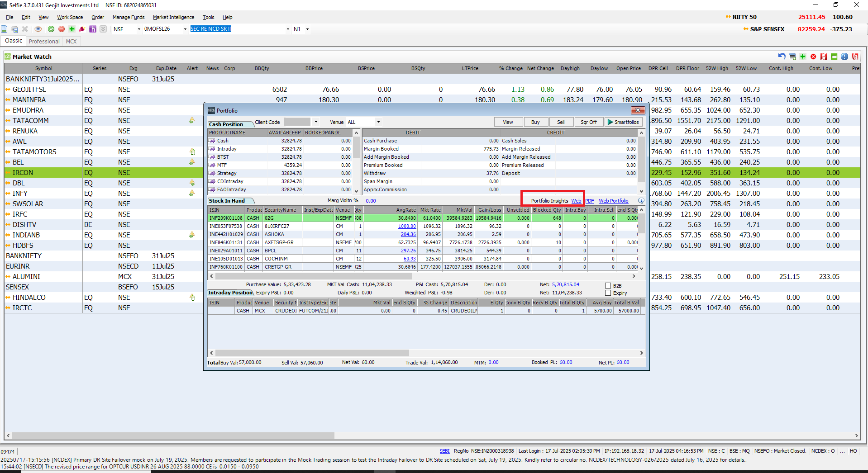
Task: Click the blue info icon beside Web Portfolio
Action: tap(641, 201)
